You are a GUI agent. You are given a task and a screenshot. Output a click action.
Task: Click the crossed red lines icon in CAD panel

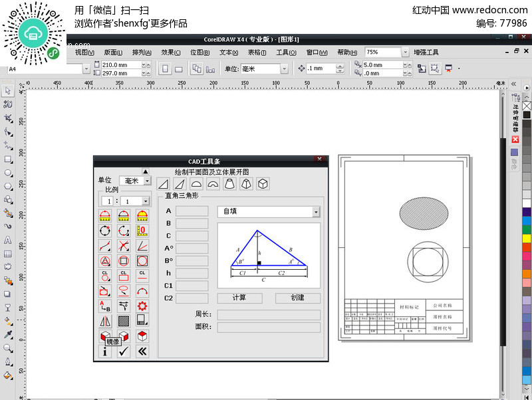[124, 246]
